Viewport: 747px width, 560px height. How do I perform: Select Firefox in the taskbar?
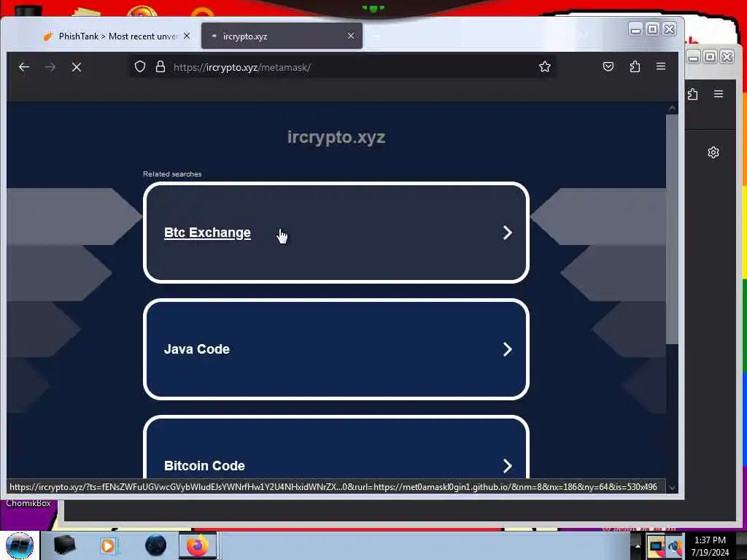click(198, 545)
